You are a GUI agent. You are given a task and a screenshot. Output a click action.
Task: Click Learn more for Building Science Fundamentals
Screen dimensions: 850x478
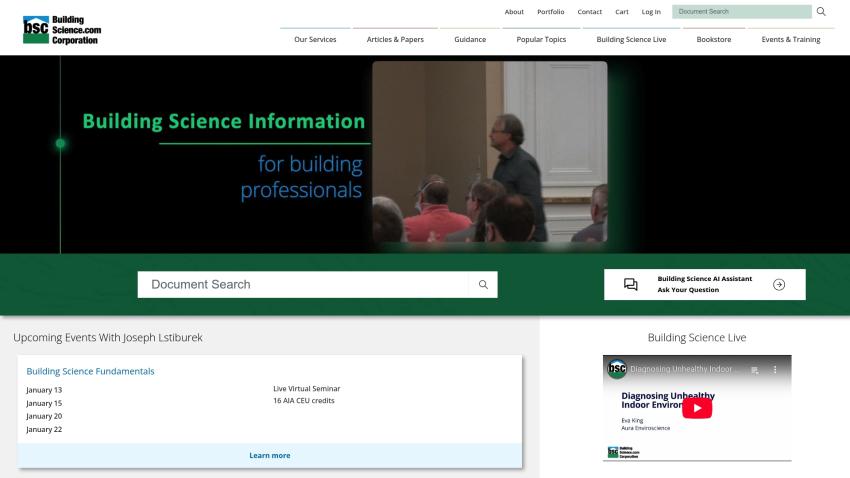269,455
